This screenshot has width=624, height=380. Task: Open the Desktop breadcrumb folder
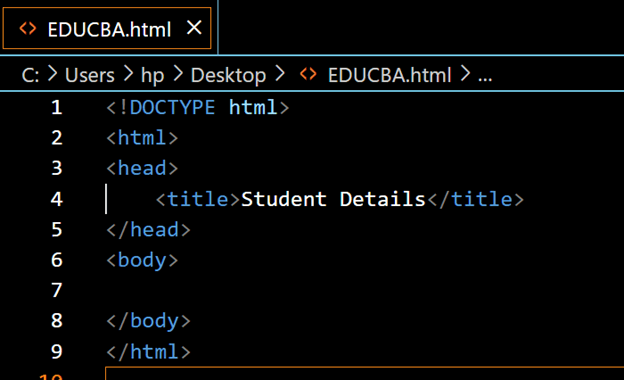(x=228, y=76)
